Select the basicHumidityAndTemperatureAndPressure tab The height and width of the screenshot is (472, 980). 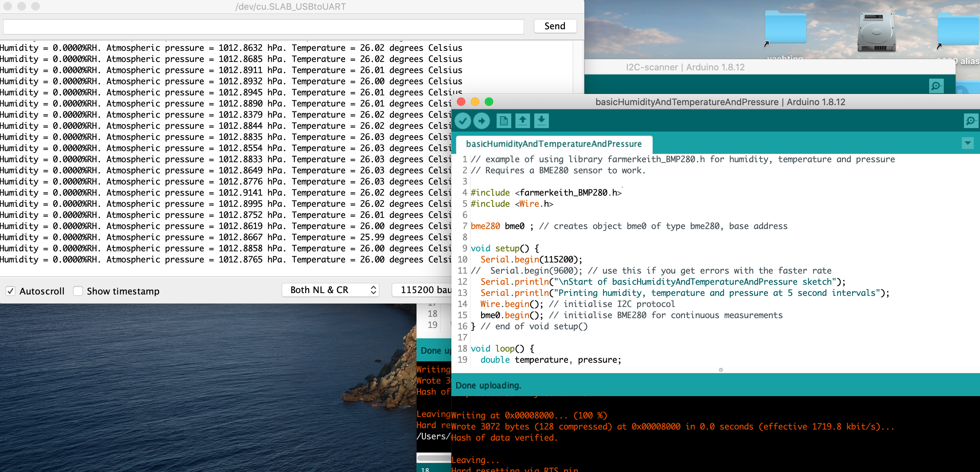pos(553,144)
